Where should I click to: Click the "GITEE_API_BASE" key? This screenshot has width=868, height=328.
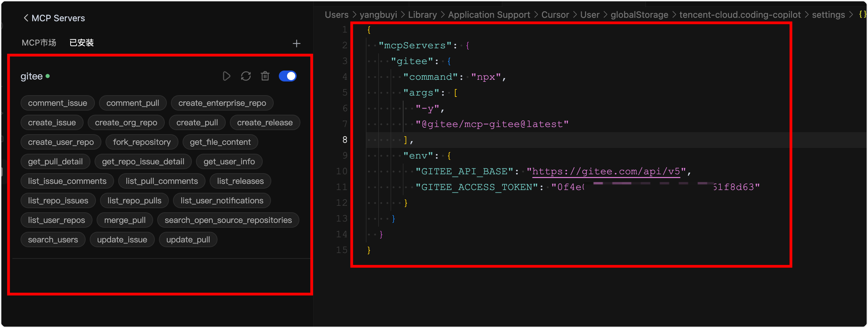464,171
